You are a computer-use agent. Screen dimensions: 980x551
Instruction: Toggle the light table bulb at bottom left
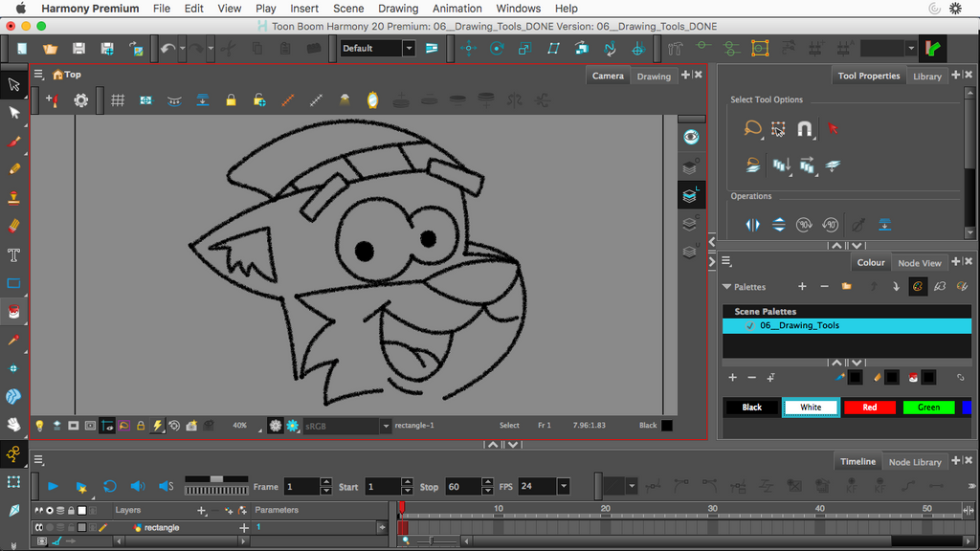tap(39, 425)
